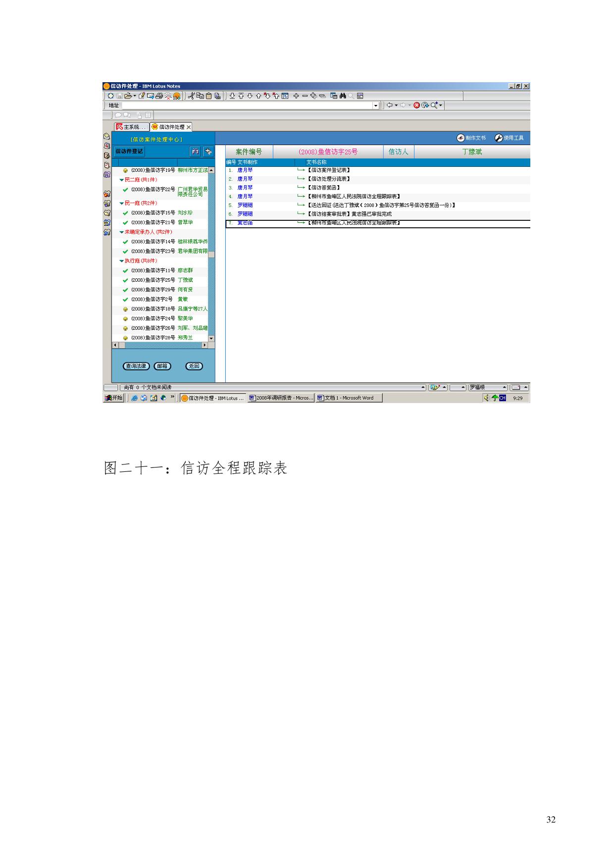Open the search dropdown arrow in the navigation bar
The image size is (614, 868).
[x=441, y=105]
